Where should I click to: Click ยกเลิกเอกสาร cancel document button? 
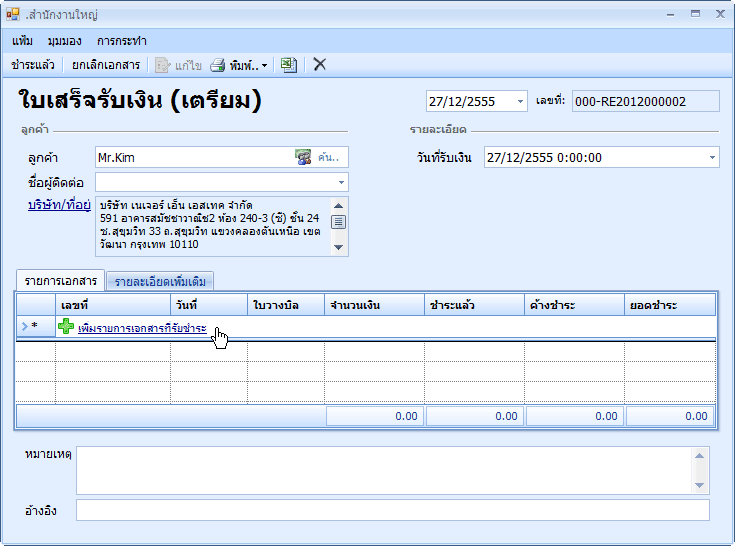106,65
